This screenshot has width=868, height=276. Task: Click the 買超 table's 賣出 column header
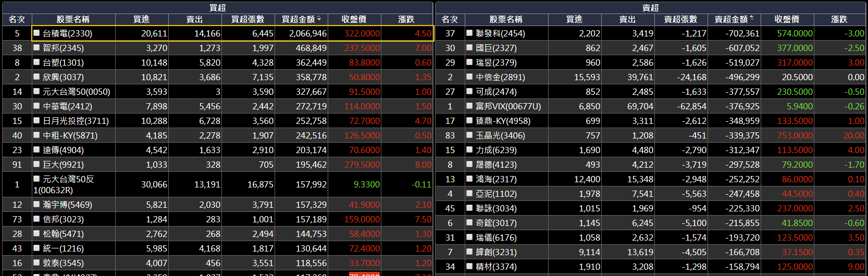pyautogui.click(x=195, y=19)
